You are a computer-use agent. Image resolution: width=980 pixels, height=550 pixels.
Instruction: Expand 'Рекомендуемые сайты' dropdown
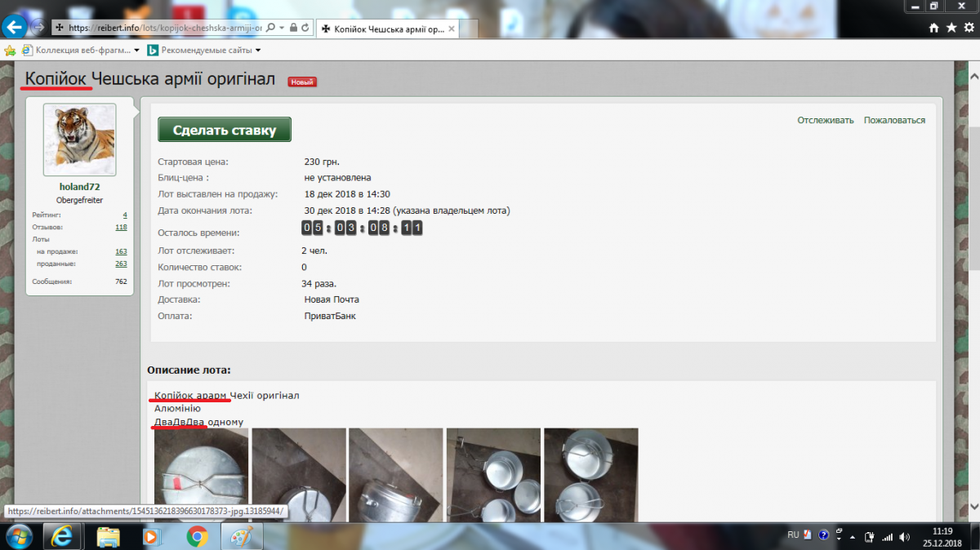pyautogui.click(x=258, y=51)
